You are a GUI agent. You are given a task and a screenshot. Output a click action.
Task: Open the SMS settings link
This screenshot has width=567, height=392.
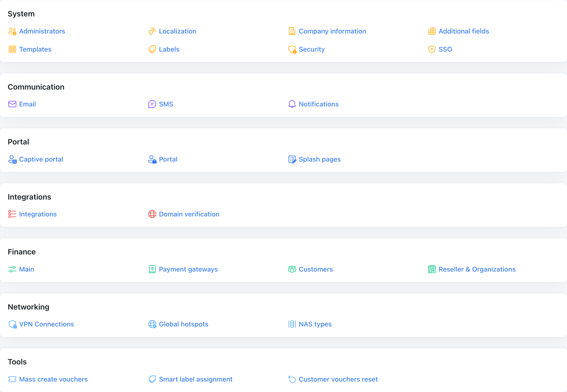click(x=166, y=104)
